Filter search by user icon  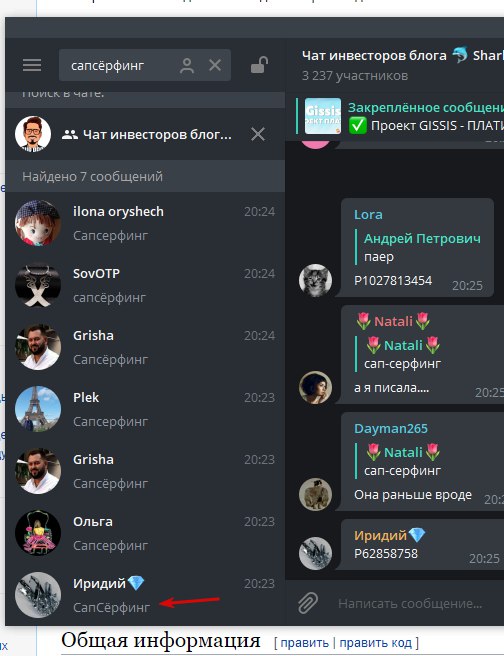tap(187, 66)
